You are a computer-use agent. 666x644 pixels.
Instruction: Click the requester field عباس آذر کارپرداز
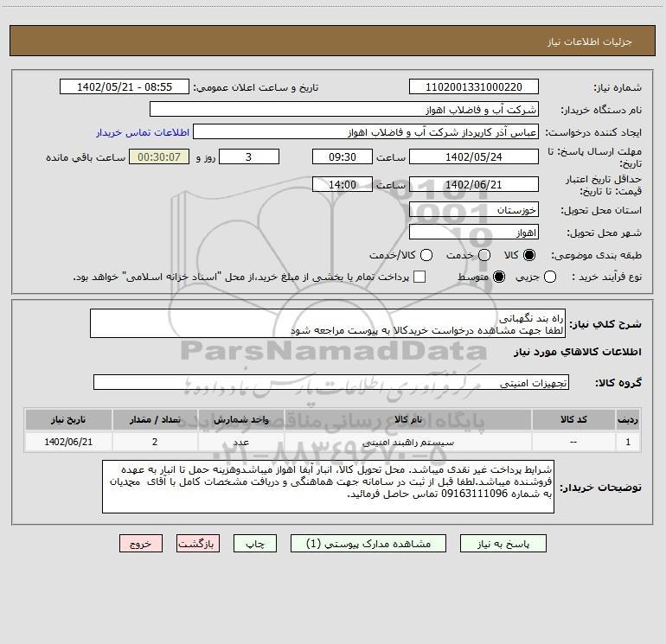pyautogui.click(x=366, y=132)
